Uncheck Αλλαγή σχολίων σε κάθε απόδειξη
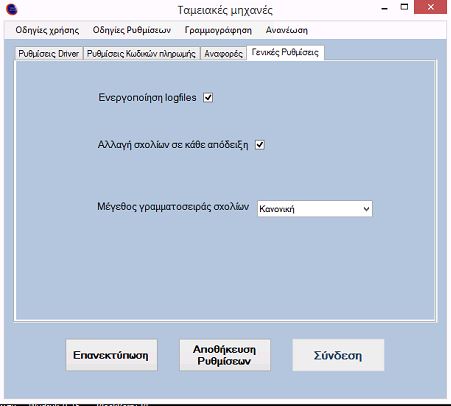The height and width of the screenshot is (406, 451). pos(260,145)
